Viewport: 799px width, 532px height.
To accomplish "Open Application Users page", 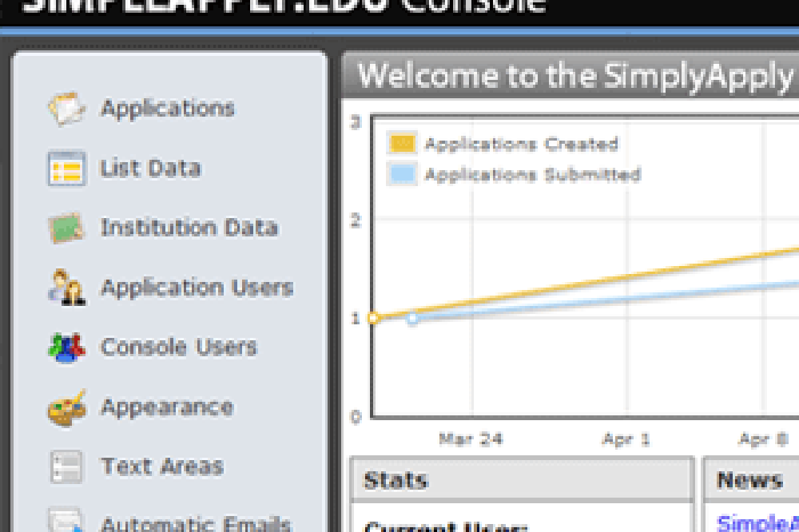I will (197, 288).
